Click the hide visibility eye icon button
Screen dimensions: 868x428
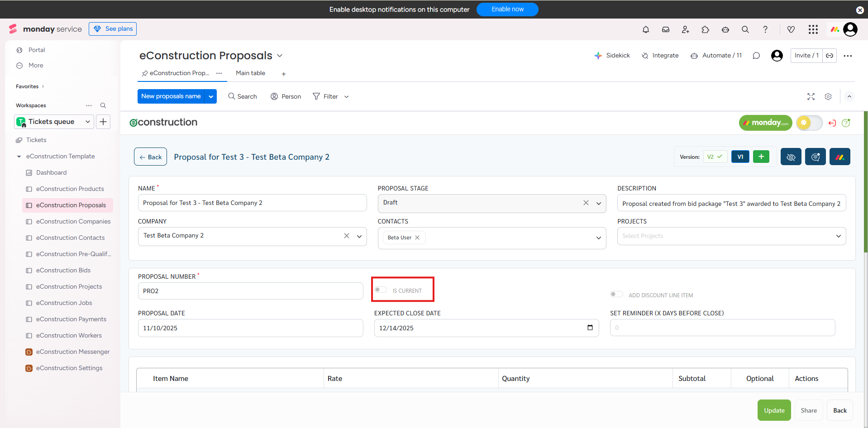(x=791, y=157)
